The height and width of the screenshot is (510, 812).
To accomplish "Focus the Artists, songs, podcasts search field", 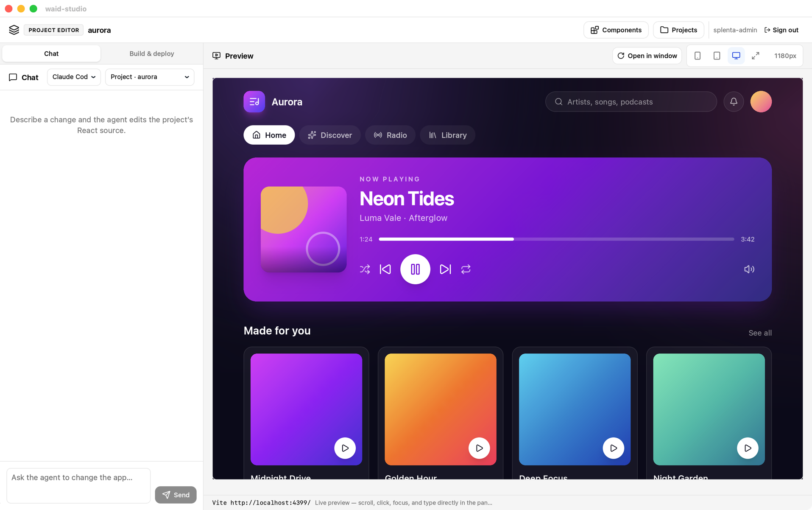I will 631,102.
